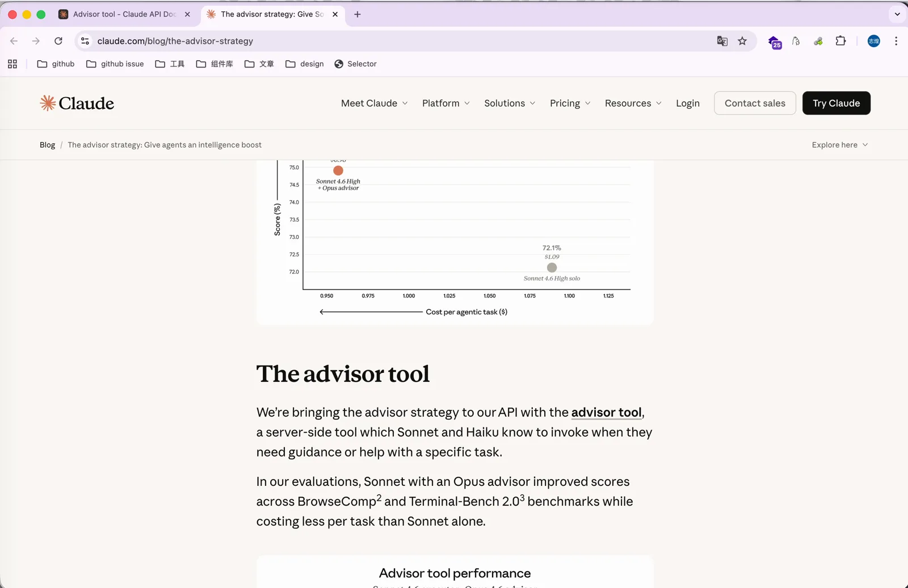Close the Advisor tool tab
Screen dimensions: 908x588
(x=187, y=14)
